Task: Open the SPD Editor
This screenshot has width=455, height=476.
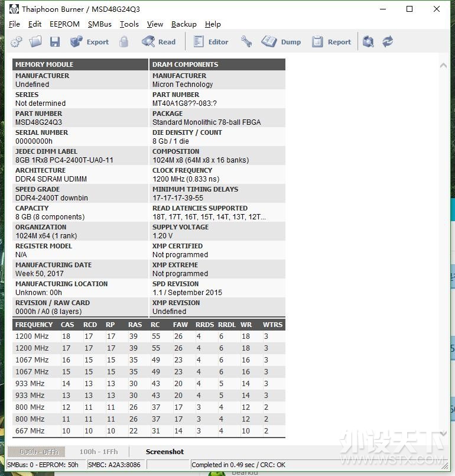Action: pos(211,41)
